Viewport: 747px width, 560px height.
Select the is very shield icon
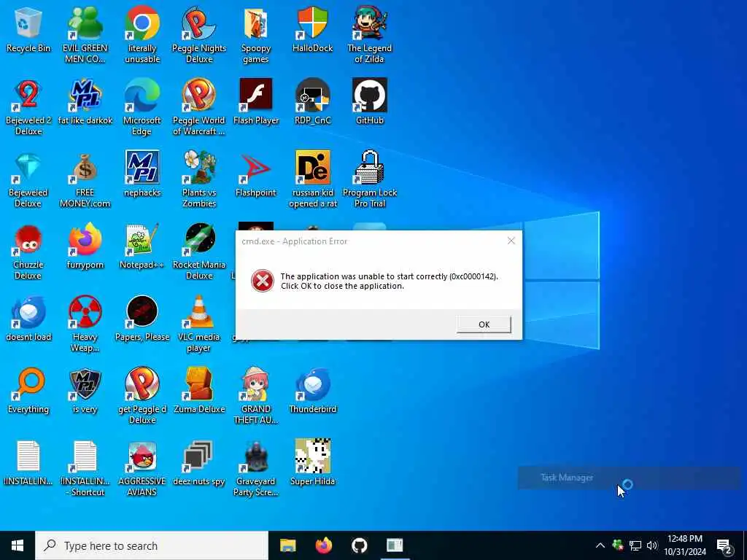coord(85,392)
